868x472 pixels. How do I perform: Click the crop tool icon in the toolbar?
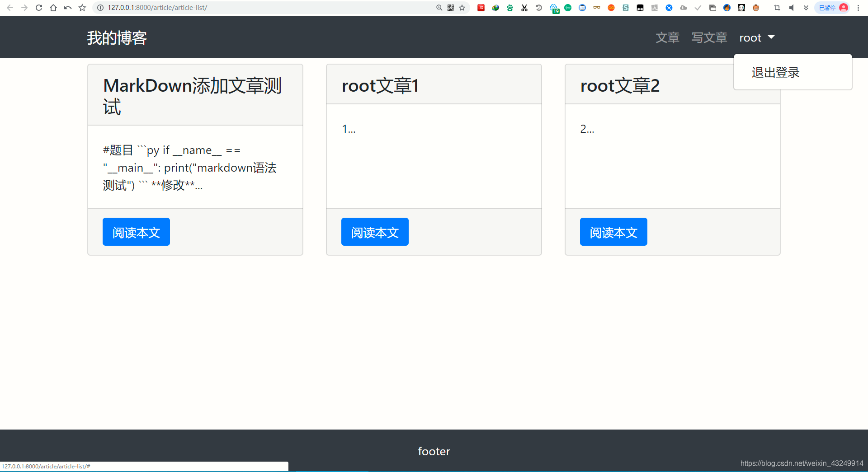click(x=777, y=8)
